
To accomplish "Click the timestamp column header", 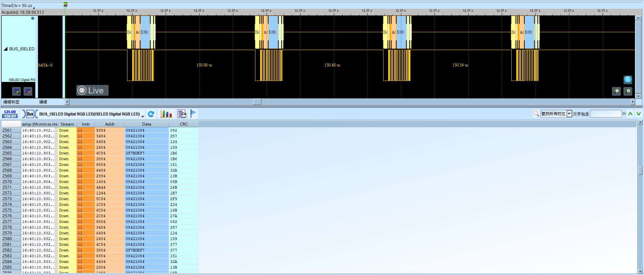I will click(x=40, y=124).
